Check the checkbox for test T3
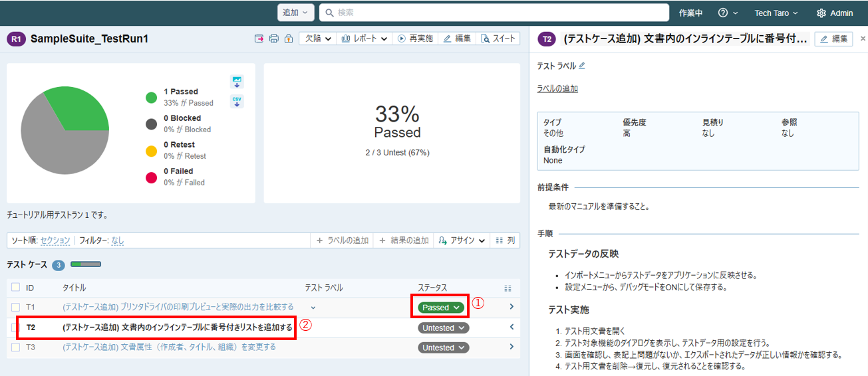 (15, 347)
